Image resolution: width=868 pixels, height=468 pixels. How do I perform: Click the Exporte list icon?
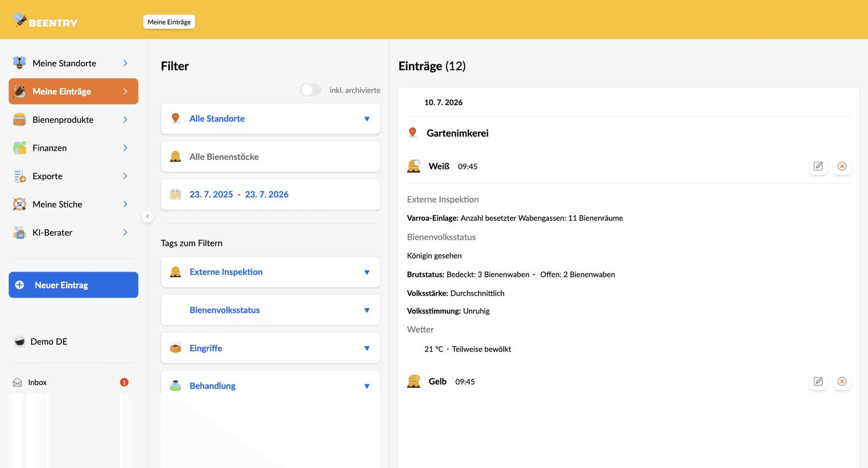[x=19, y=176]
